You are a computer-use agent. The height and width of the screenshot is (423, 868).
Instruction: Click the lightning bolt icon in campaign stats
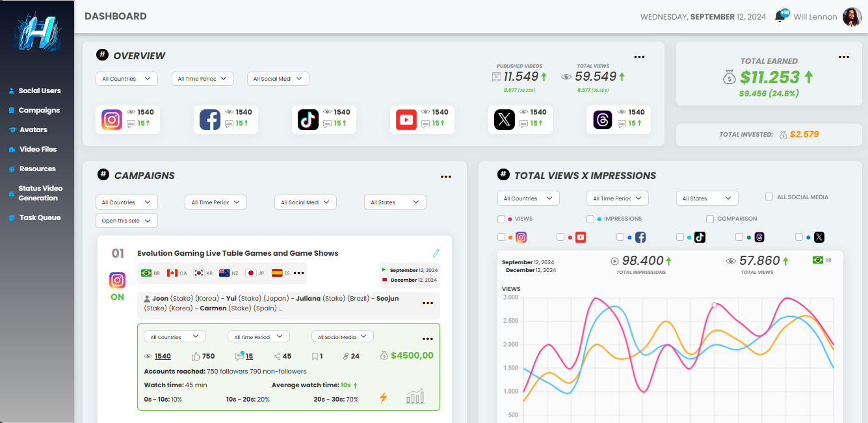pos(383,398)
